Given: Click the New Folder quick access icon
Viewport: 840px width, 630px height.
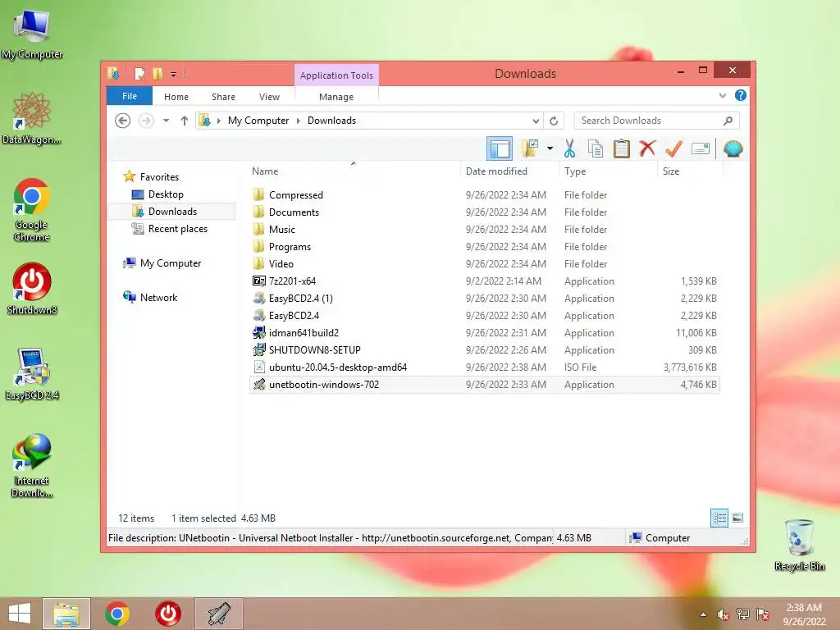Looking at the screenshot, I should click(x=157, y=73).
